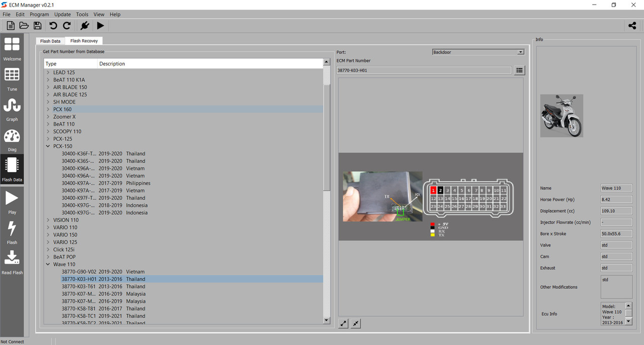Open the Edit menu

(20, 15)
